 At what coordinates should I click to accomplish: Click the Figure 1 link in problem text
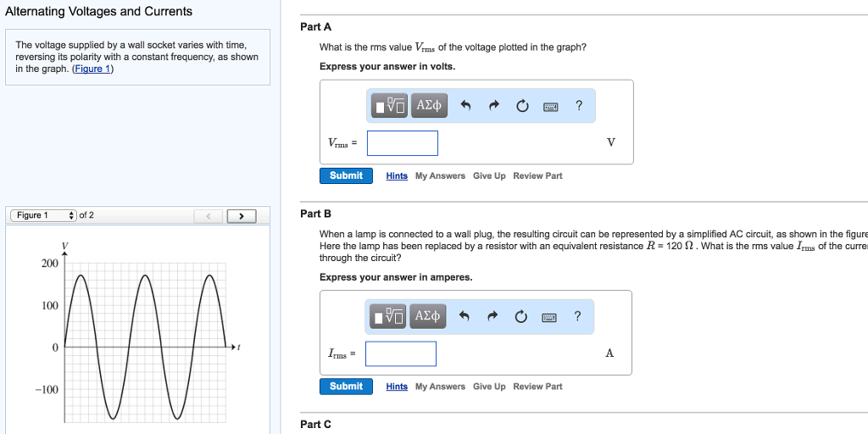[92, 69]
